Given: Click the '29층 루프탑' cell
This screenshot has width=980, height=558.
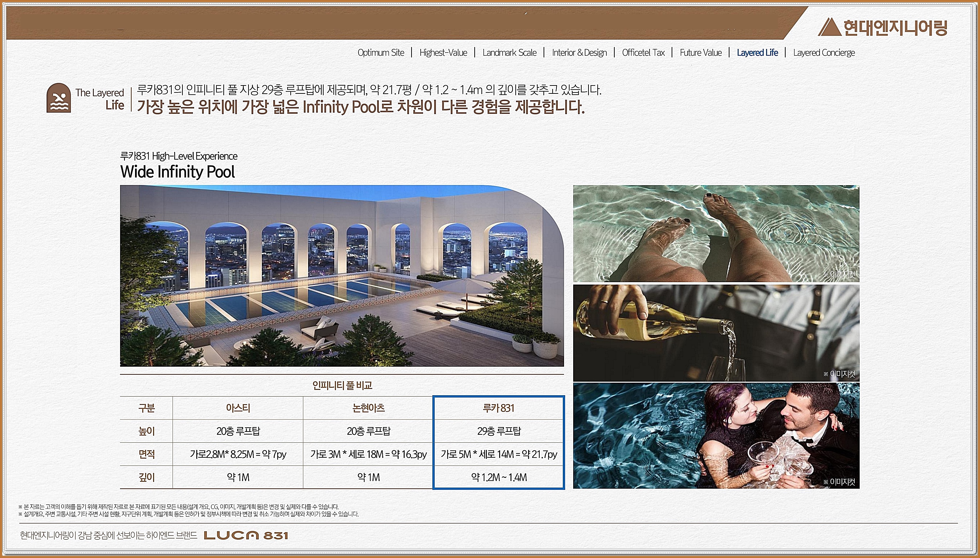Looking at the screenshot, I should coord(498,431).
